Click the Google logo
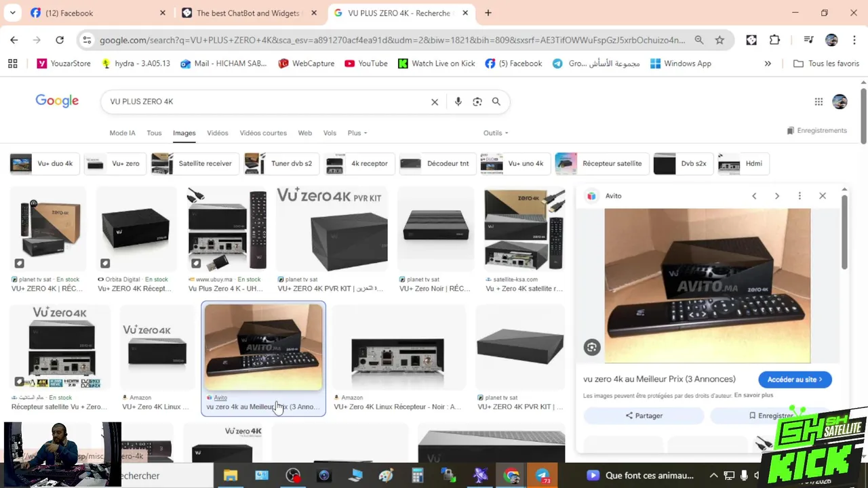This screenshot has width=868, height=488. 57,101
